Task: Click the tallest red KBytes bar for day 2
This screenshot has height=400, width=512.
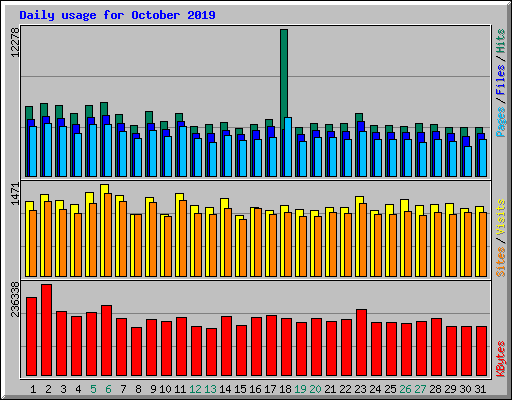Action: point(46,330)
